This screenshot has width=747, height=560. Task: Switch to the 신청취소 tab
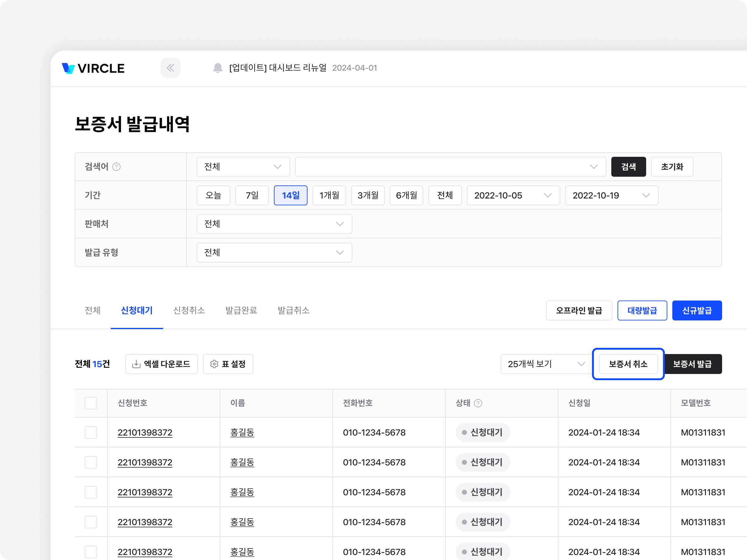pos(189,310)
